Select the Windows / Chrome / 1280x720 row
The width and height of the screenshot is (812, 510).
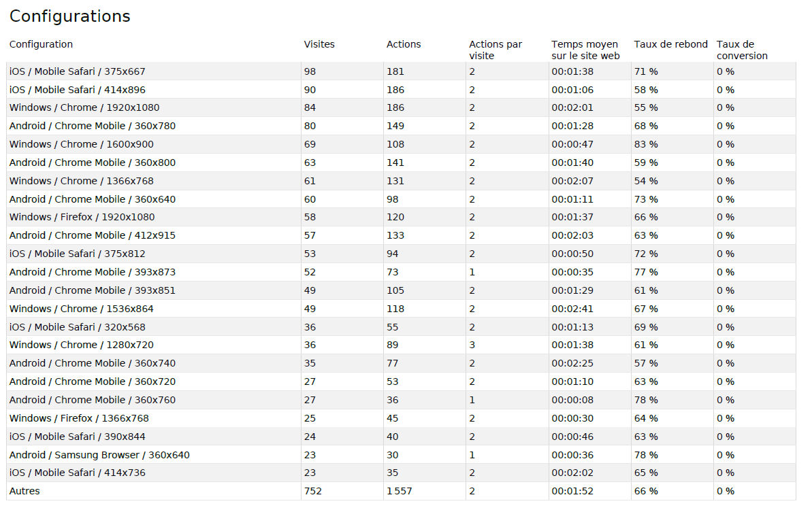82,345
